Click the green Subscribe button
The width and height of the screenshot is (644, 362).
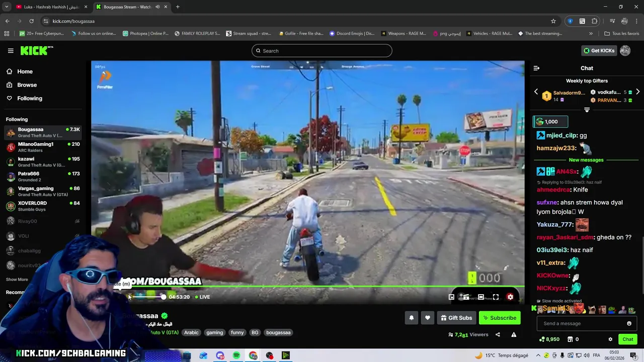point(499,318)
